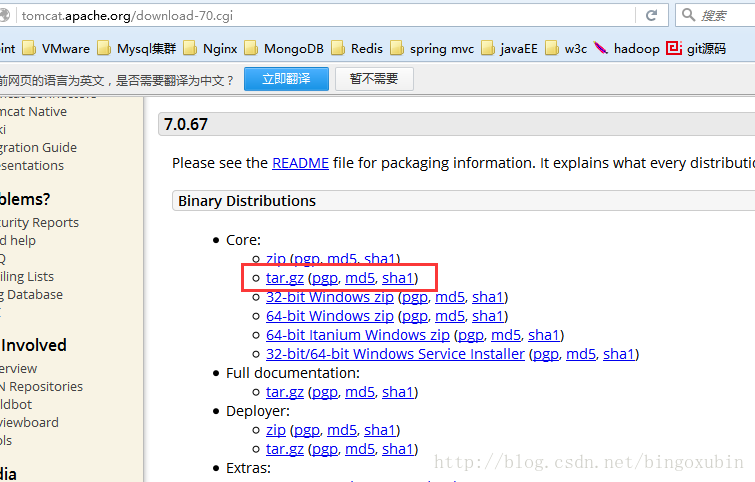Viewport: 755px width, 482px height.
Task: Open the 64-bit Windows zip pgp link
Action: pyautogui.click(x=415, y=316)
